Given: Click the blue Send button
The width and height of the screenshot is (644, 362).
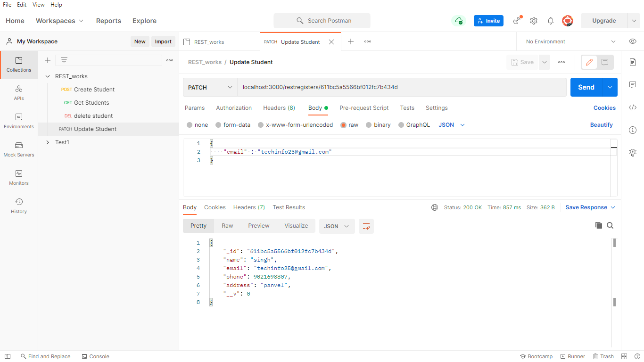Looking at the screenshot, I should pos(586,87).
